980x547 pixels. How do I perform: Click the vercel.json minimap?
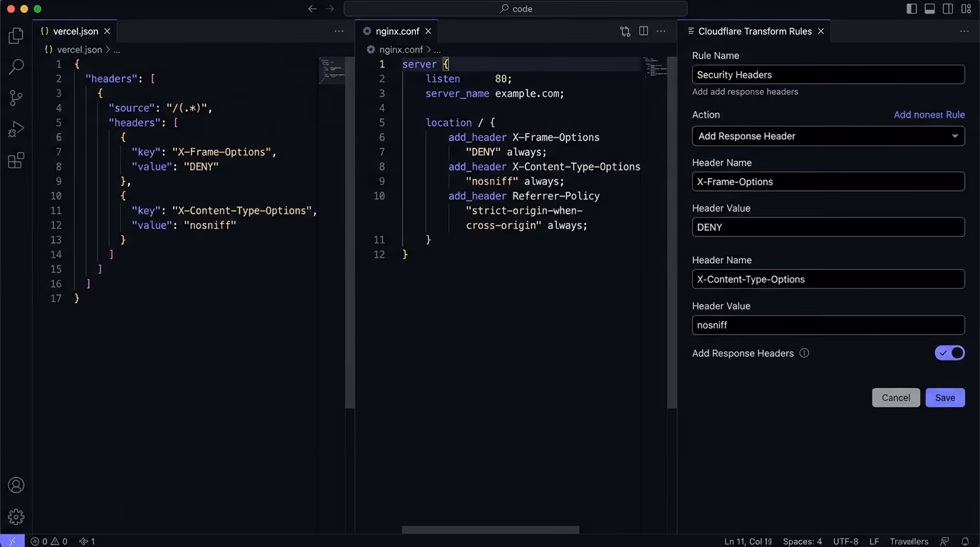click(x=332, y=70)
